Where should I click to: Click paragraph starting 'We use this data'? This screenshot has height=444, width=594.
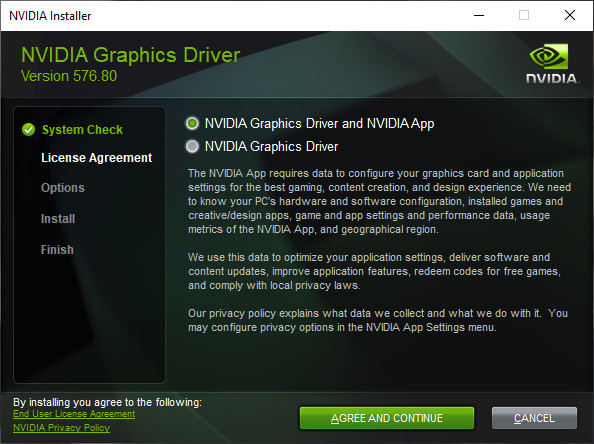374,271
